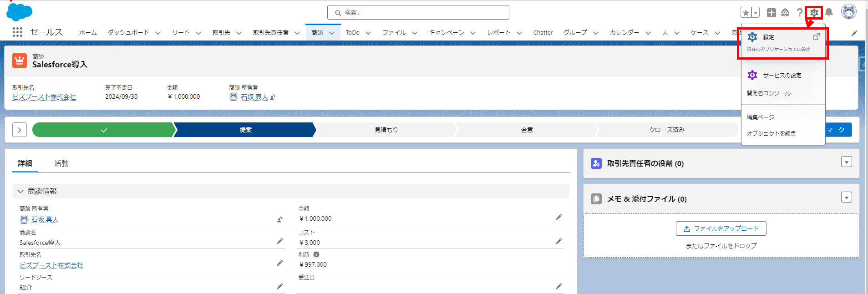The height and width of the screenshot is (294, 868).
Task: Click the 取引先責任者の役割 card icon
Action: tap(596, 163)
